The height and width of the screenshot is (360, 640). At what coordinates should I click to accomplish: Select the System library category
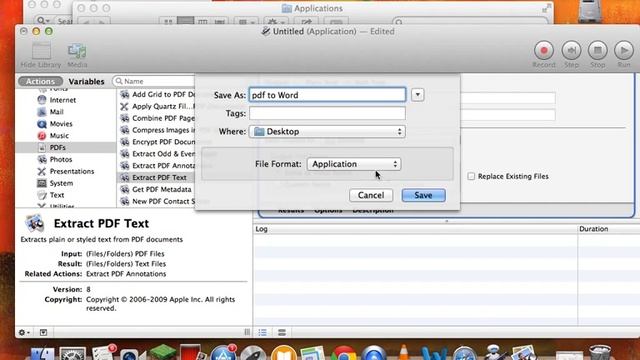(61, 183)
